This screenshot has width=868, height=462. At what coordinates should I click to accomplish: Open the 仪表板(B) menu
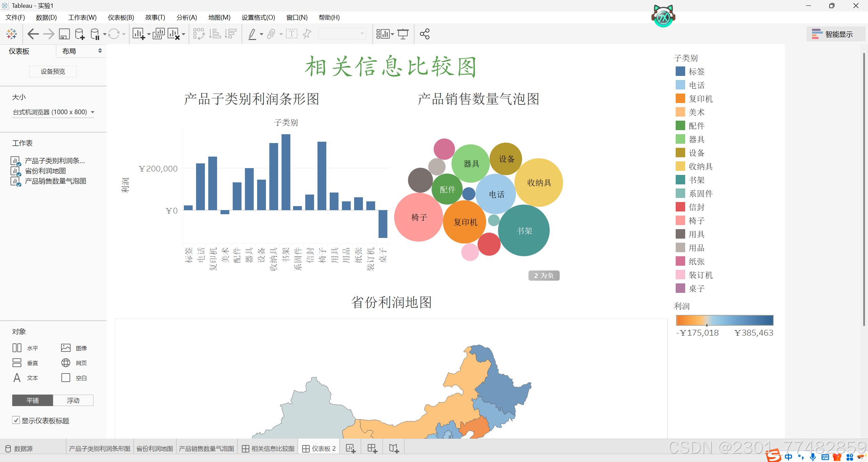[x=121, y=17]
